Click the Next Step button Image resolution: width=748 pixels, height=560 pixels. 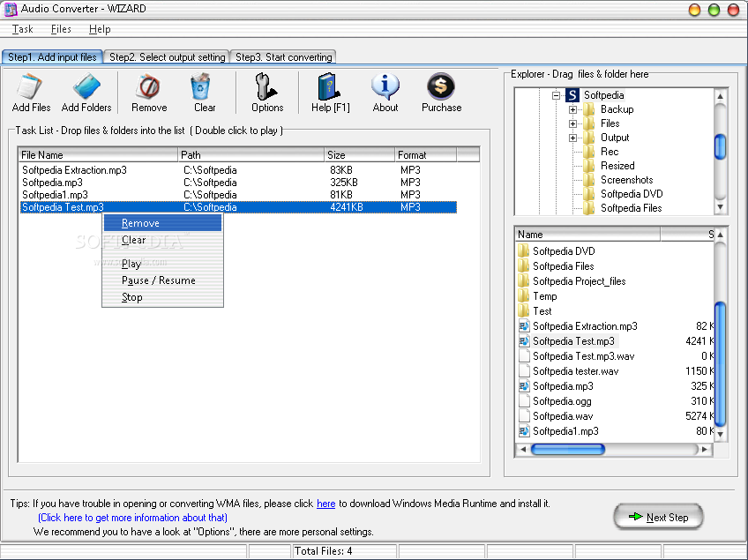point(658,517)
